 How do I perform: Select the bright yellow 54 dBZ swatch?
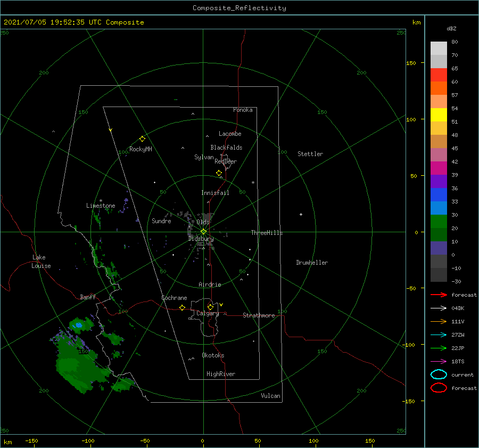coord(439,115)
